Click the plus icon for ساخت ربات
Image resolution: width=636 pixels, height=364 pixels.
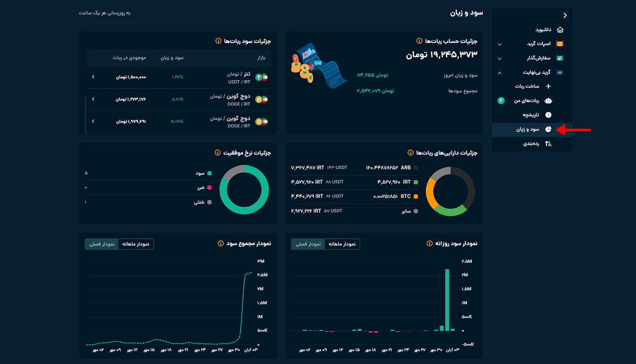click(x=548, y=86)
